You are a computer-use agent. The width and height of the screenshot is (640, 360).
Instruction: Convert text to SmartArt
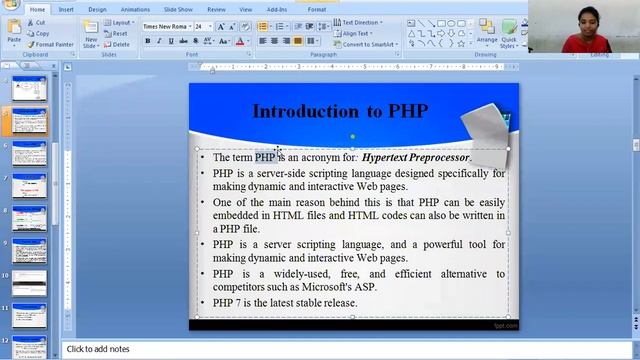click(x=366, y=44)
